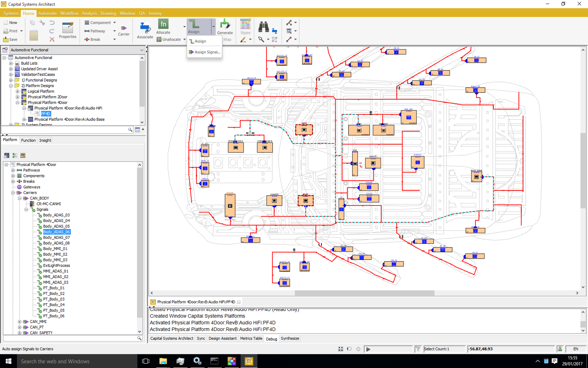Open Find using the binoculars icon

pos(263,27)
